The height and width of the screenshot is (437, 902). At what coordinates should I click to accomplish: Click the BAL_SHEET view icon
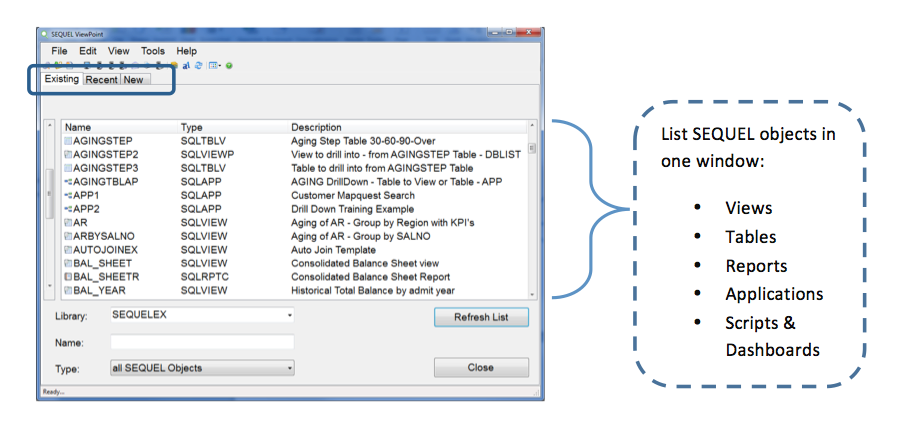point(68,263)
